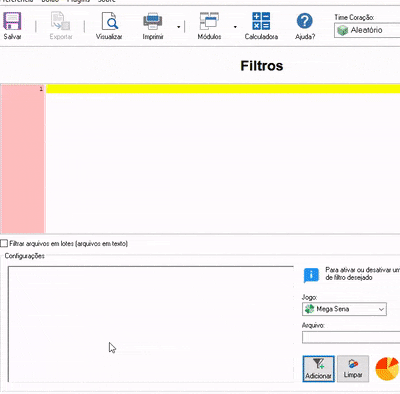Expand the Módulos dropdown arrow
This screenshot has width=400, height=394.
(235, 27)
